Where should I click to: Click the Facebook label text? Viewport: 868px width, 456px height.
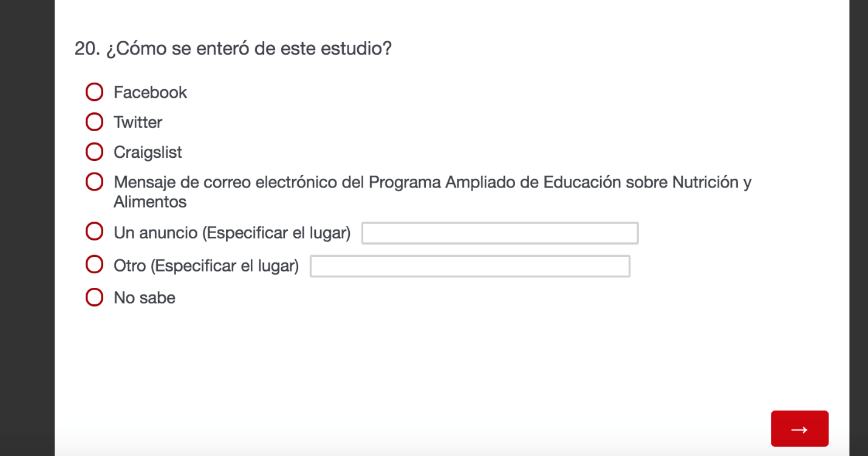pyautogui.click(x=150, y=92)
